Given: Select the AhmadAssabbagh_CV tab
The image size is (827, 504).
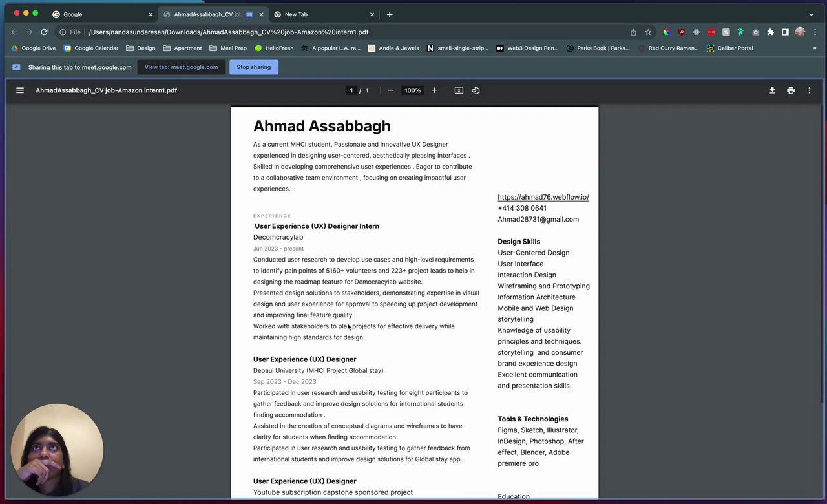Looking at the screenshot, I should click(x=213, y=14).
